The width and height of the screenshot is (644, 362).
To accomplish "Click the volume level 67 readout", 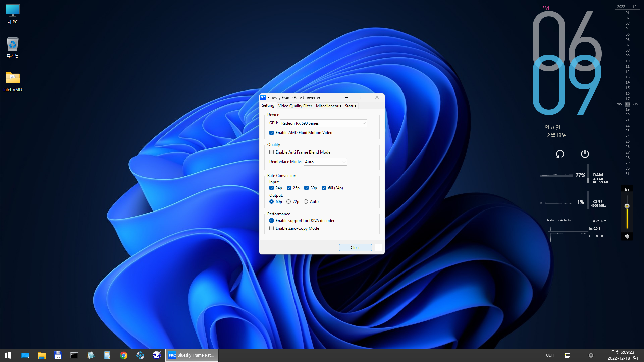I will 627,189.
